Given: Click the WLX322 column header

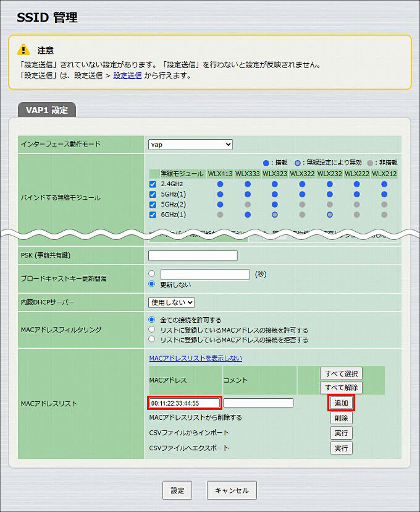Looking at the screenshot, I should click(x=302, y=174).
